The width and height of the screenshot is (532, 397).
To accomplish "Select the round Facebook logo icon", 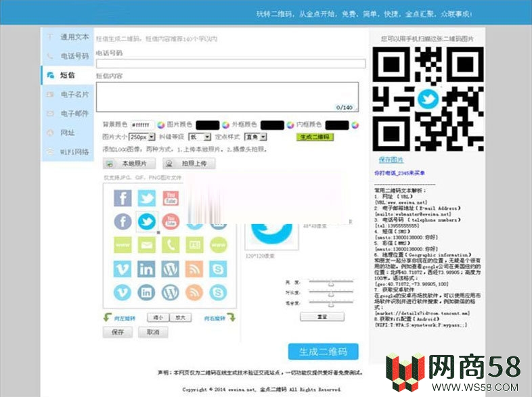I will 123,222.
